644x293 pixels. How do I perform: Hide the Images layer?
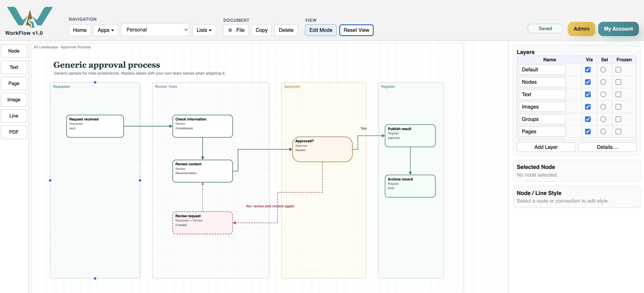point(587,107)
